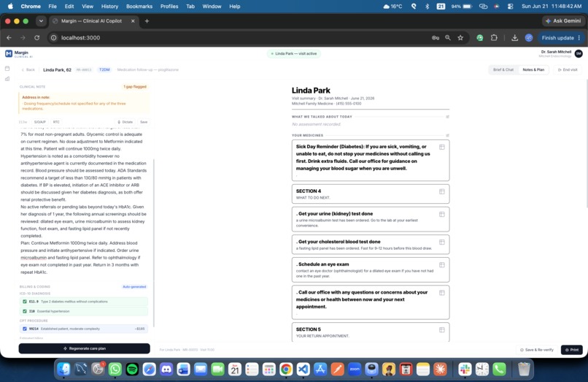Open Zoom app from the Dock

click(355, 370)
